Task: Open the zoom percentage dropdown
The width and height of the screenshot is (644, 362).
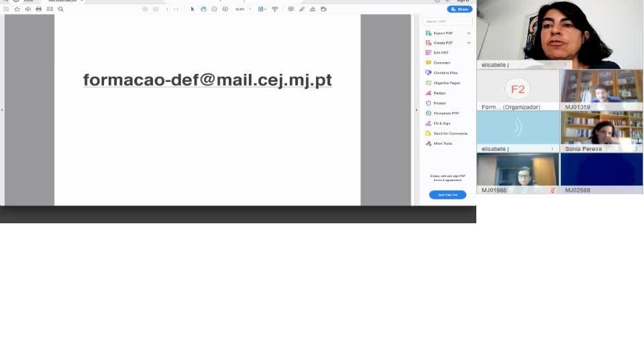Action: pos(250,9)
